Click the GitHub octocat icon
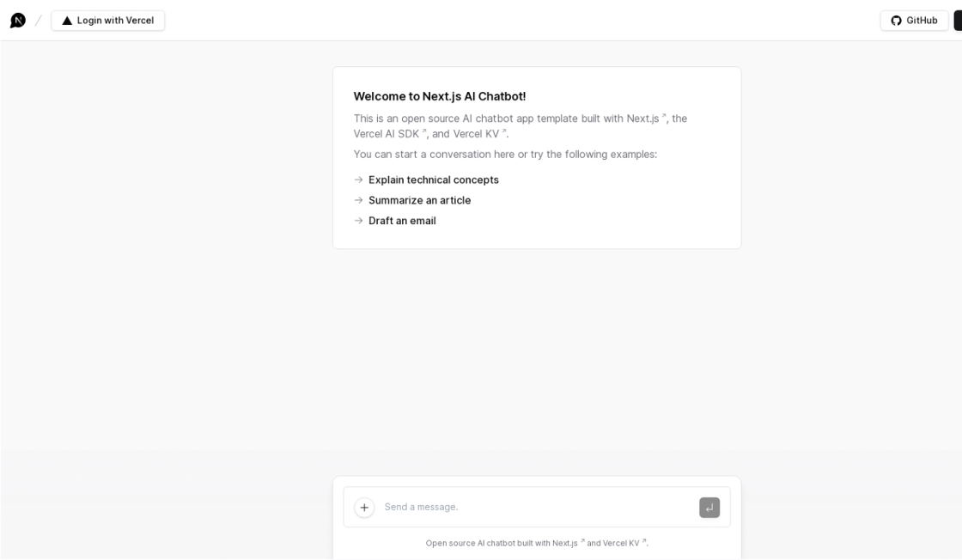Screen dimensions: 962x560 (x=896, y=21)
